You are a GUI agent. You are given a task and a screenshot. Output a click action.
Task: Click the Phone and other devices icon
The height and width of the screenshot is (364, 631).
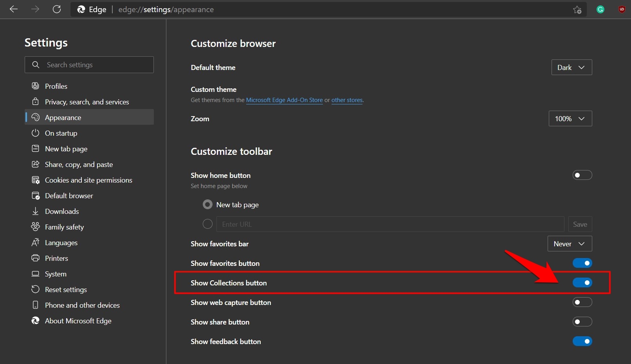click(x=35, y=305)
